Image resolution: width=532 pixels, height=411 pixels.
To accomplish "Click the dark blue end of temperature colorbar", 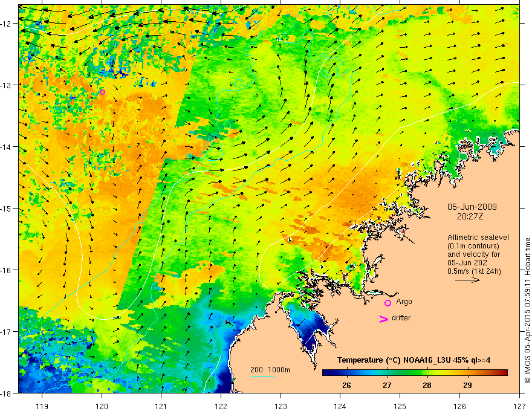I will tap(326, 373).
